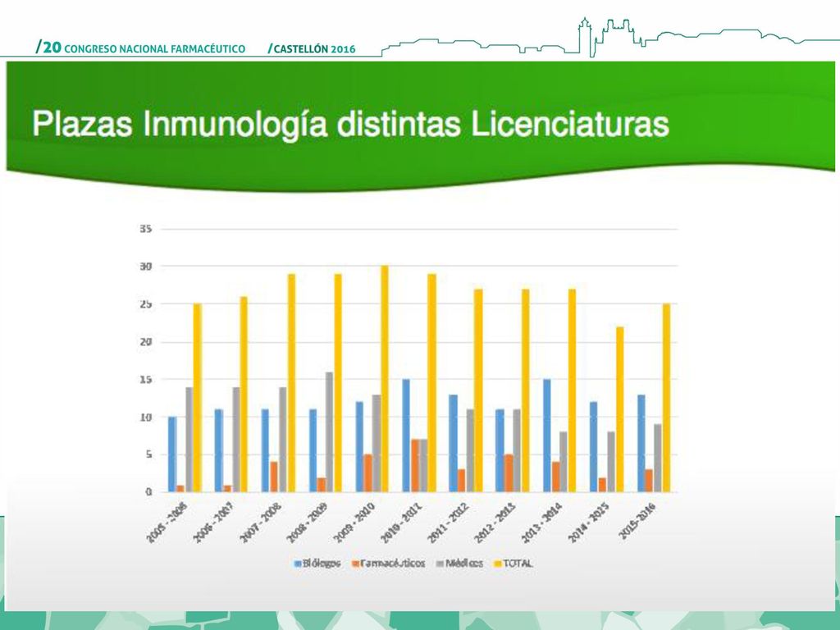840x630 pixels.
Task: Select the 'Biólogos' legend label
Action: click(x=322, y=563)
